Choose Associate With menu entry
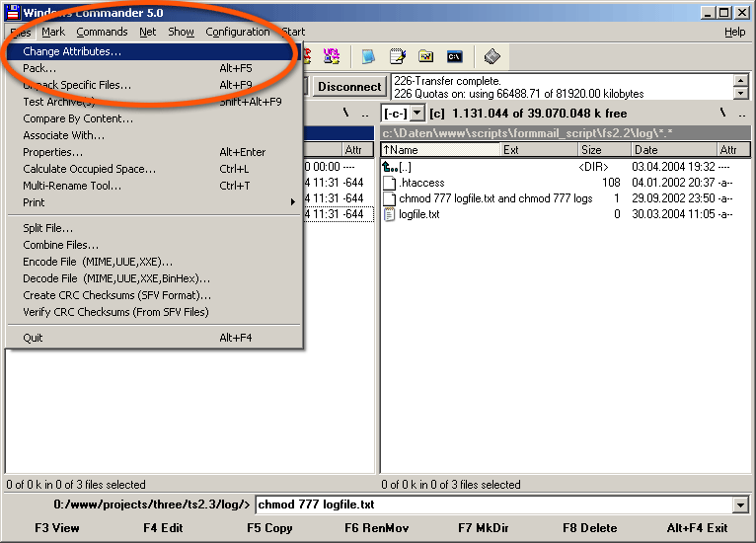 (154, 135)
